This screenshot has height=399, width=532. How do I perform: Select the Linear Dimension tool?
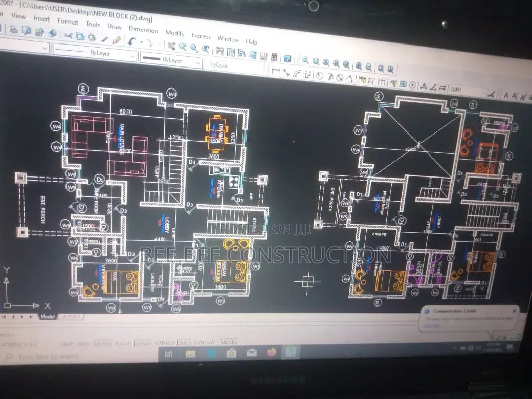(x=276, y=71)
